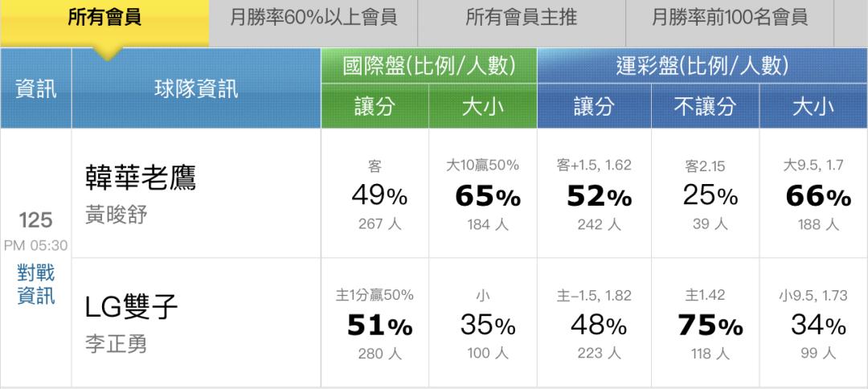Screen dimensions: 868x389
Task: Select pitcher 黃晙舒
Action: 116,215
